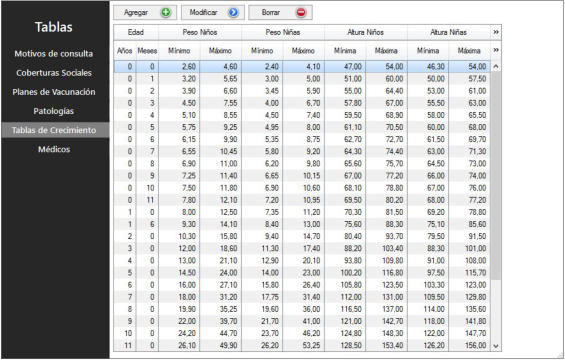Click the Peso Niños column group header
Viewport: 565px width, 360px height.
200,32
